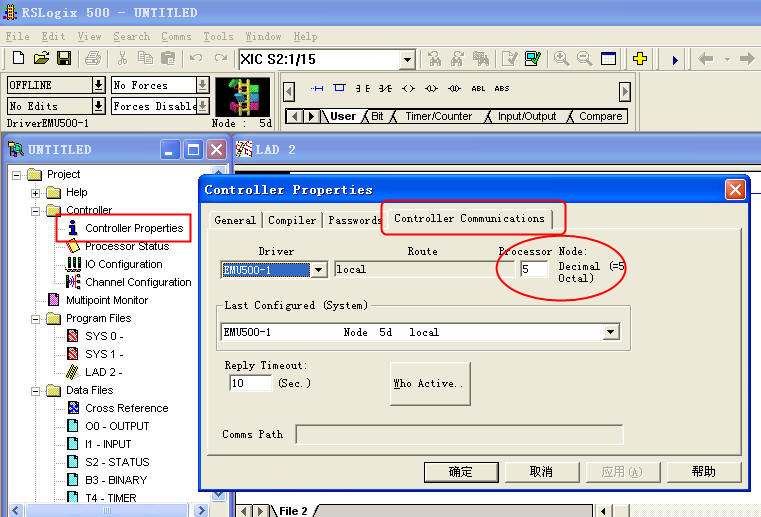Click the Processor Node input field

(x=534, y=269)
